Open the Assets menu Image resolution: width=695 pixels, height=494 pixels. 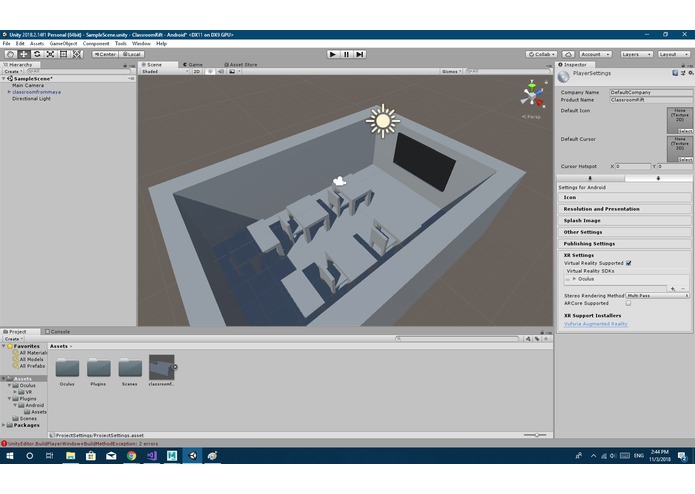(x=37, y=43)
